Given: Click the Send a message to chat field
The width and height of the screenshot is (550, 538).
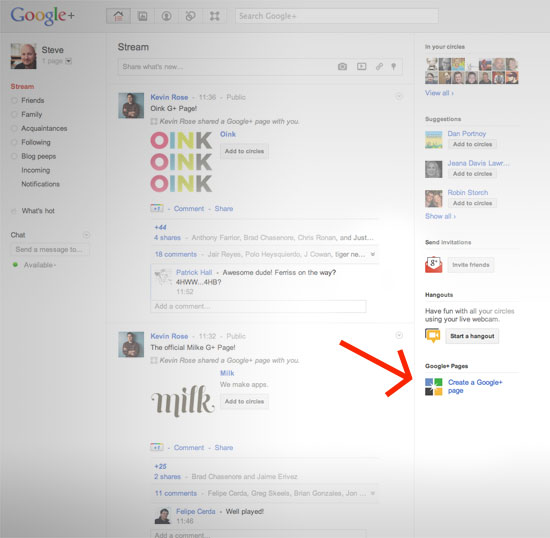Looking at the screenshot, I should (50, 249).
